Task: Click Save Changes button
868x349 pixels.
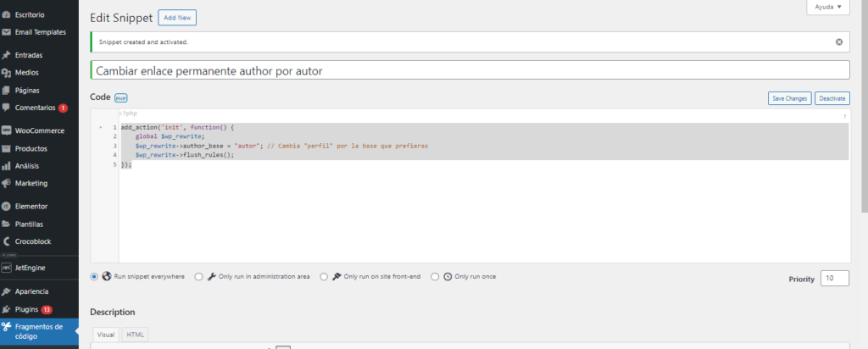Action: coord(789,98)
